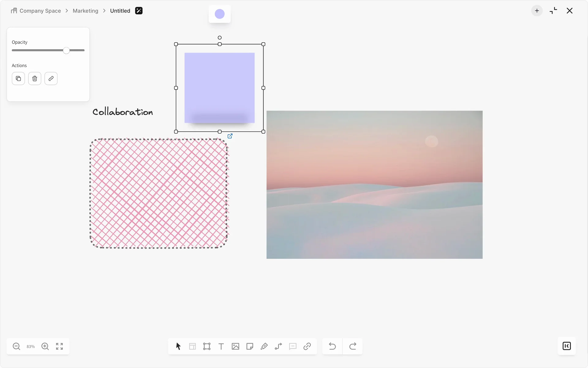Add link to selected element
The image size is (588, 368).
click(x=51, y=79)
